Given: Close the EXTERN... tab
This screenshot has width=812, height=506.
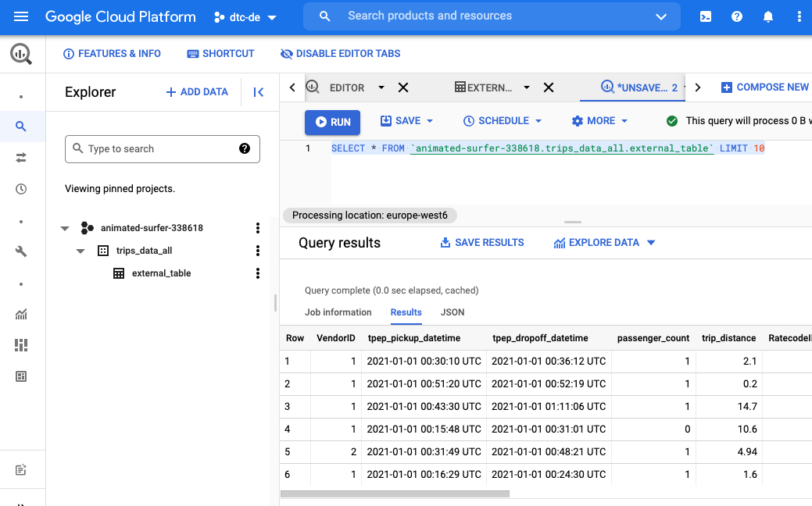Looking at the screenshot, I should 549,87.
